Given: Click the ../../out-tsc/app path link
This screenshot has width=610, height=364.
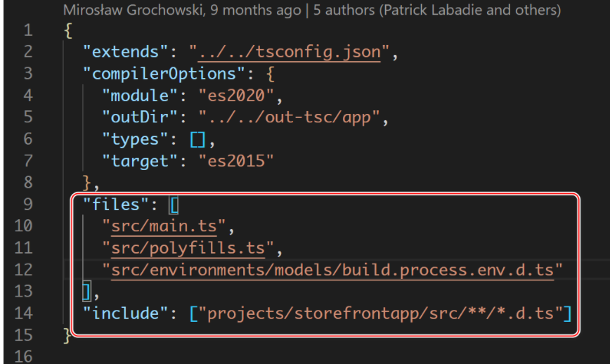Looking at the screenshot, I should pyautogui.click(x=292, y=117).
